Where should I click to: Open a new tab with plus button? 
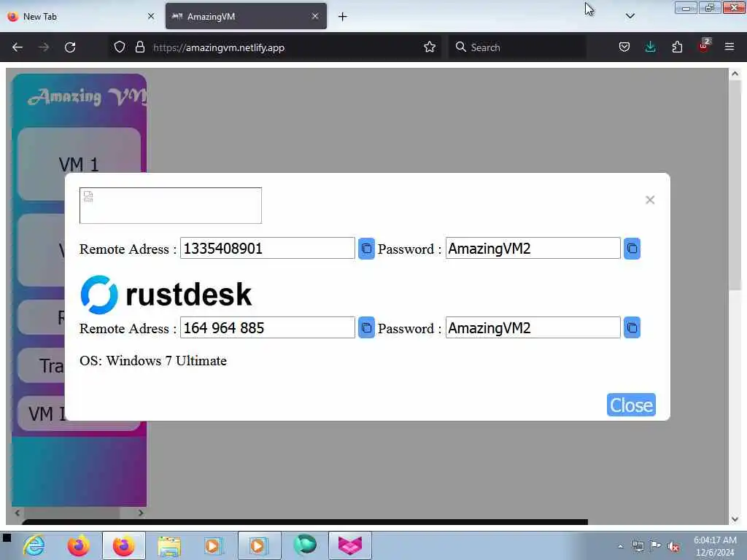pos(343,17)
